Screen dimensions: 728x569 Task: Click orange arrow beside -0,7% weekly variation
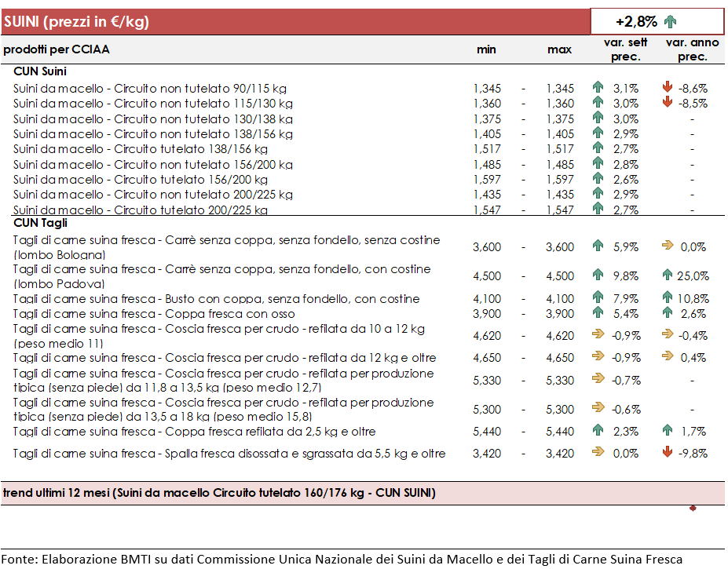[x=598, y=378]
